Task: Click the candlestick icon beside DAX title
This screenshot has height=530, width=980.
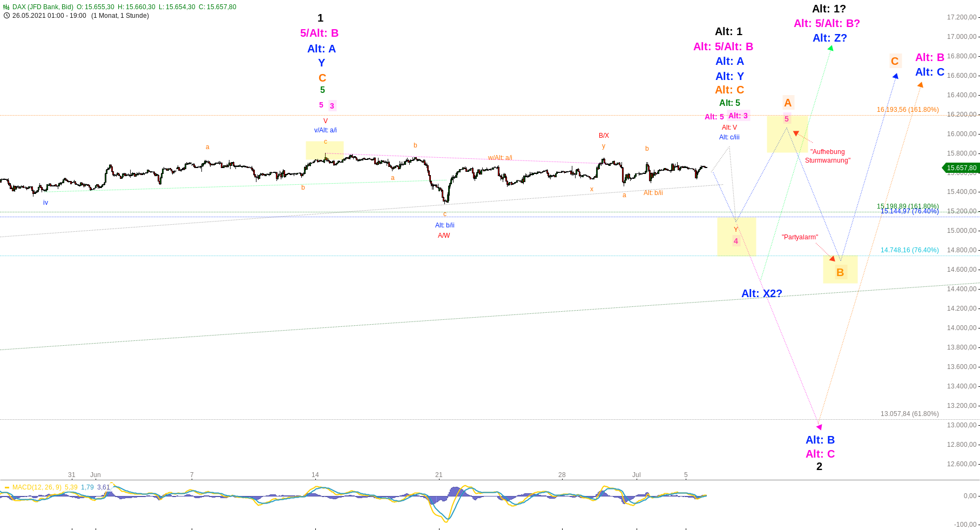Action: pos(6,7)
